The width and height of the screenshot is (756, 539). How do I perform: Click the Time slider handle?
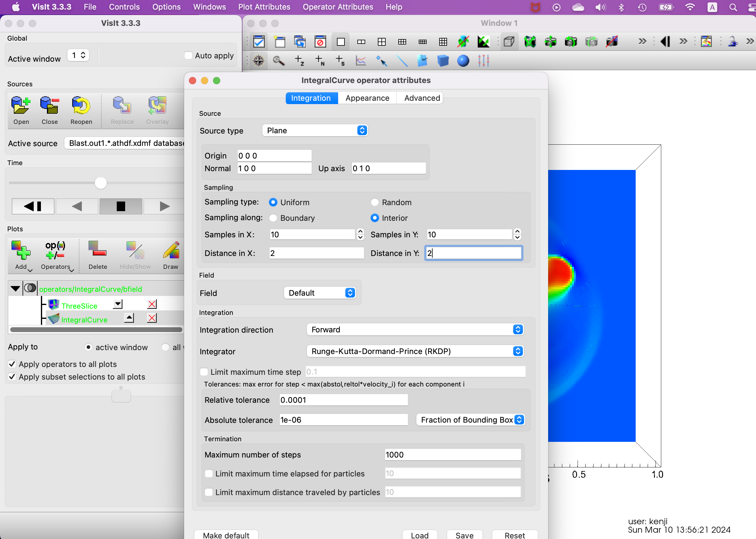pyautogui.click(x=100, y=183)
